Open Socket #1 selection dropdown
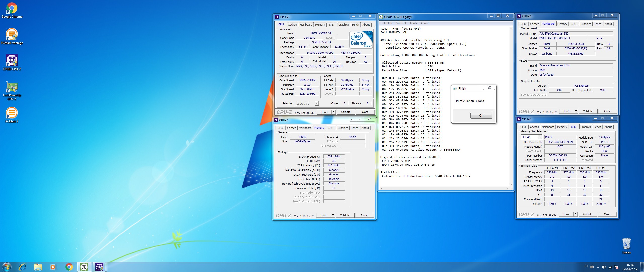The width and height of the screenshot is (644, 272). [307, 104]
